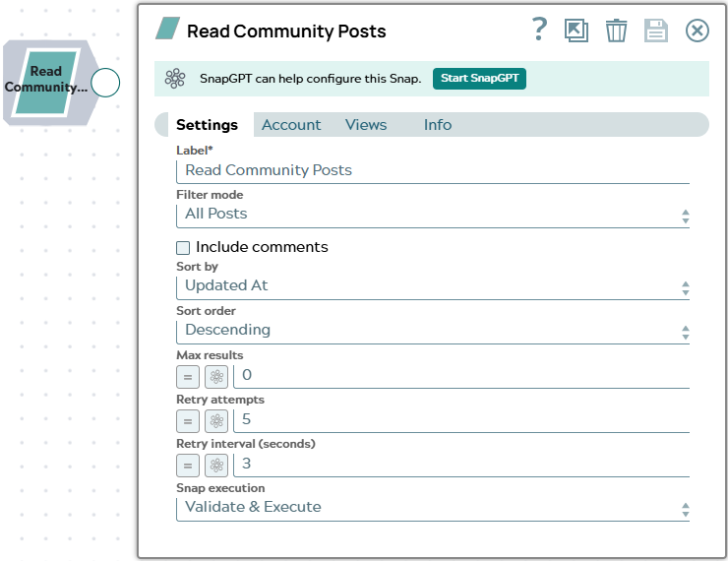Click the Filter mode spinner arrows

tap(686, 217)
